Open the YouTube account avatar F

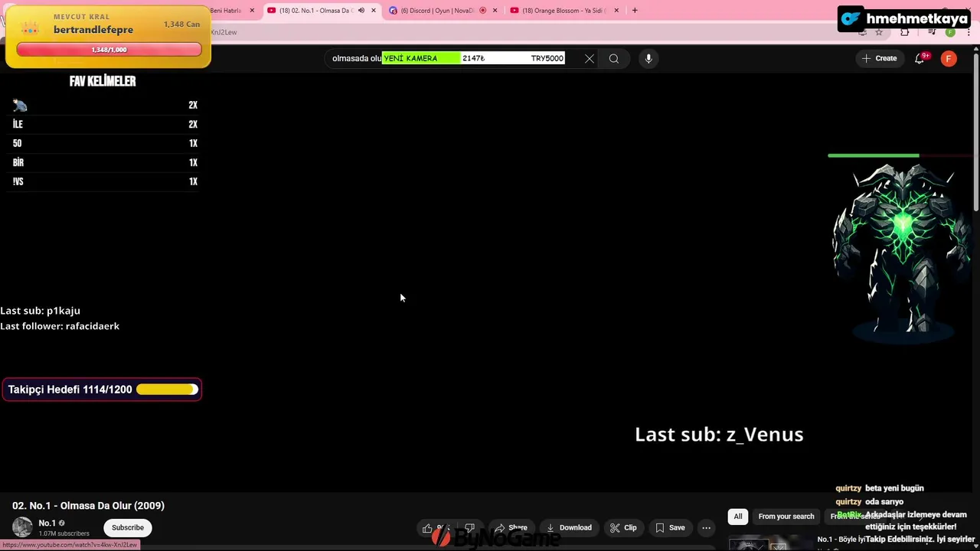pyautogui.click(x=949, y=58)
